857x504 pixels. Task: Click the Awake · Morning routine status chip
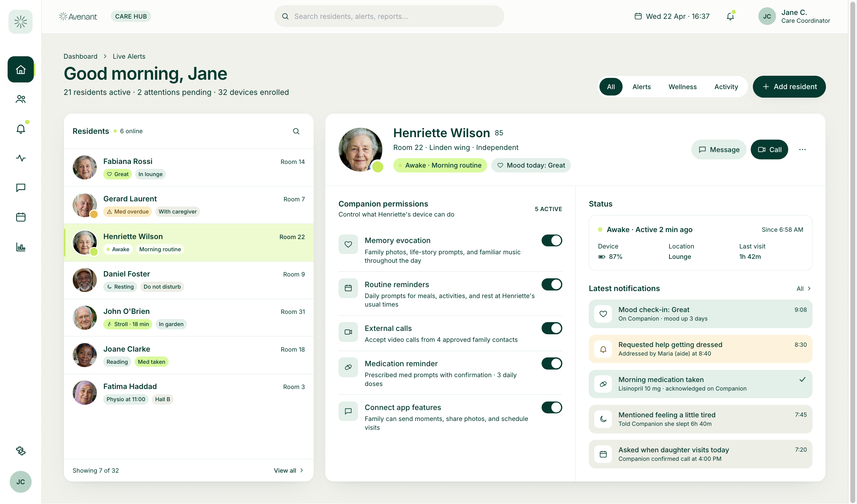point(440,165)
